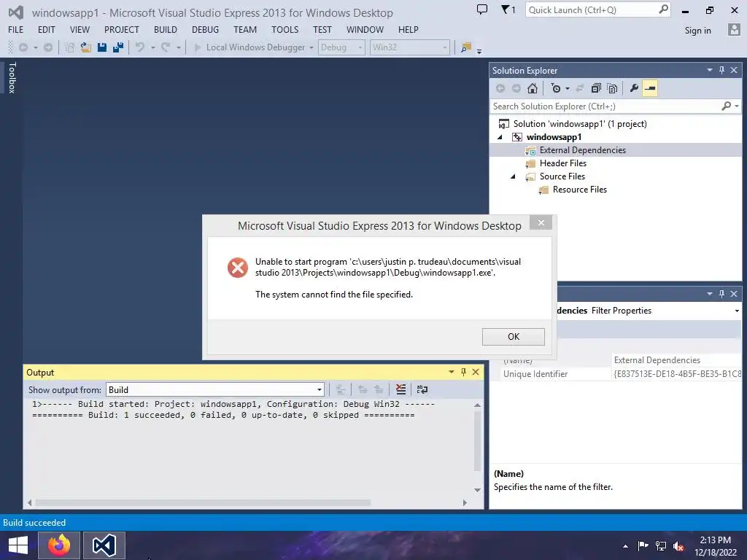Open the TOOLS menu
747x560 pixels.
pos(285,29)
